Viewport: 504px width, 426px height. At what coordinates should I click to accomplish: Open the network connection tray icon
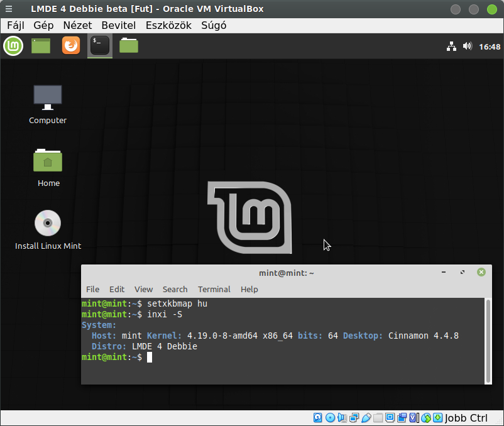(451, 46)
